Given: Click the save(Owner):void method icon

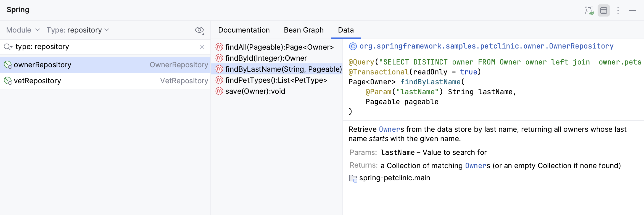Looking at the screenshot, I should click(x=219, y=91).
